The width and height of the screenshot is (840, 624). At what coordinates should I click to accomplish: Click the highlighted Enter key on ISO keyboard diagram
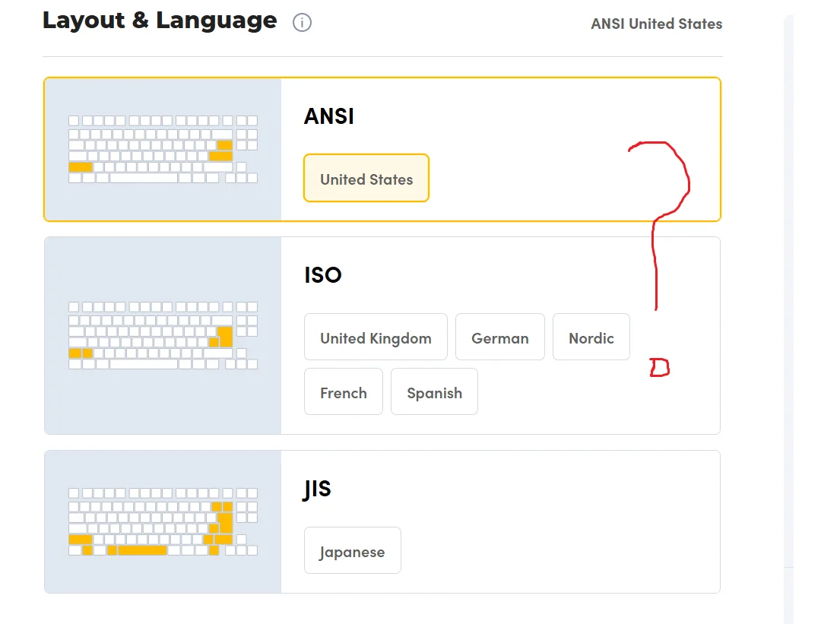tap(225, 335)
